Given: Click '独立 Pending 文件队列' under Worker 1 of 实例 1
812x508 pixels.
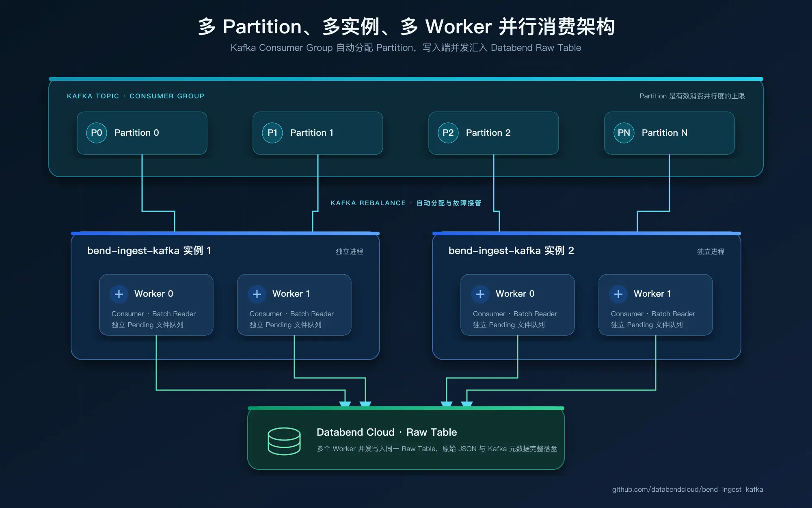Looking at the screenshot, I should [285, 325].
